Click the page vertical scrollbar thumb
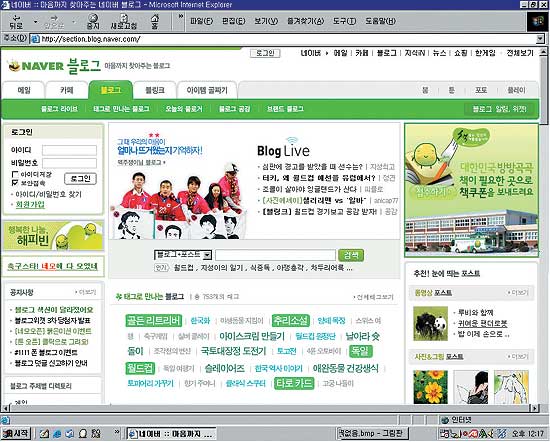This screenshot has height=442, width=550. click(x=543, y=90)
